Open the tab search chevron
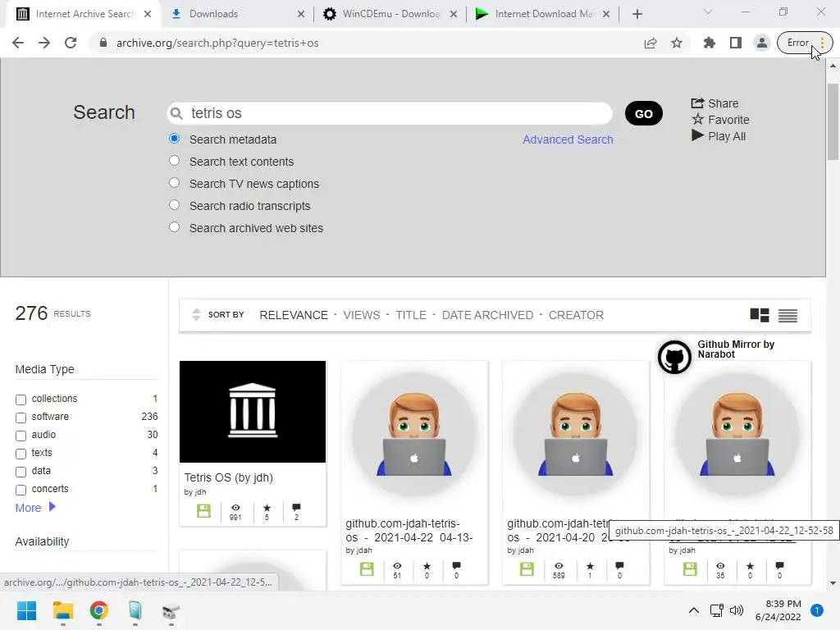 (x=708, y=11)
